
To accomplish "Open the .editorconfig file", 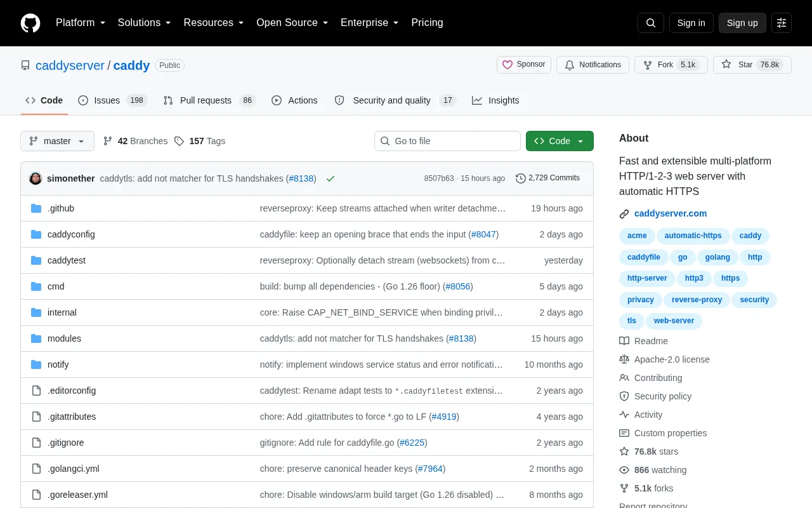I will 72,391.
